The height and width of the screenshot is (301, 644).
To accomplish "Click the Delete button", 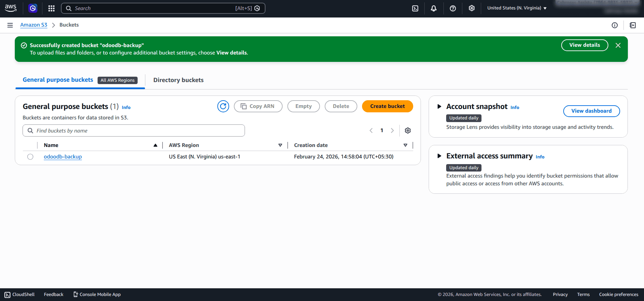I will 341,106.
